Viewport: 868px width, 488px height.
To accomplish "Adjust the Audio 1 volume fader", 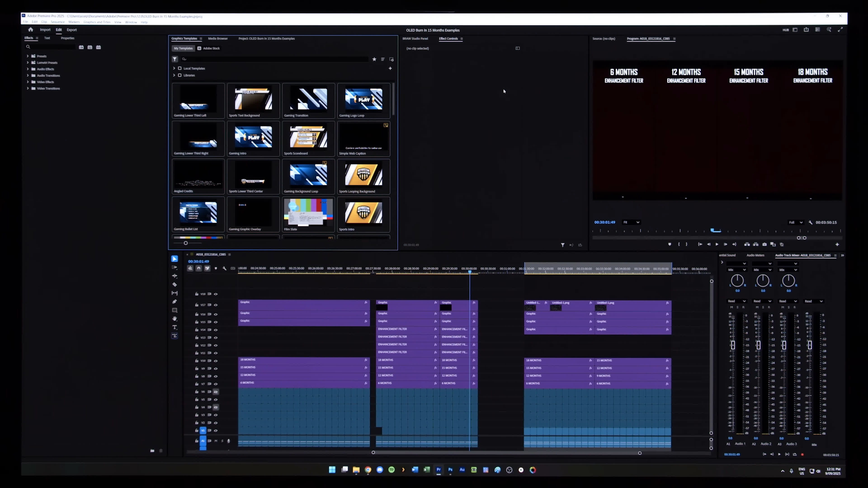I will tap(733, 345).
